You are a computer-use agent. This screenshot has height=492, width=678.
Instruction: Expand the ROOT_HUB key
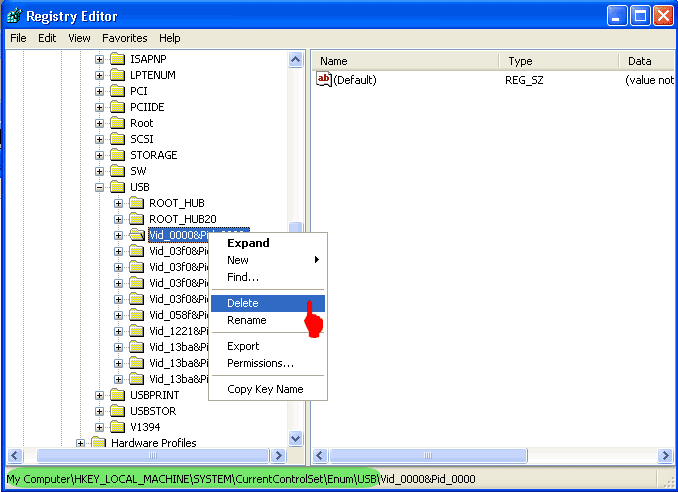118,203
